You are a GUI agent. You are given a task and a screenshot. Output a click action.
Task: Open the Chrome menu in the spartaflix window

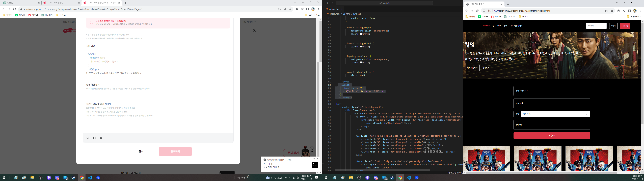640,11
